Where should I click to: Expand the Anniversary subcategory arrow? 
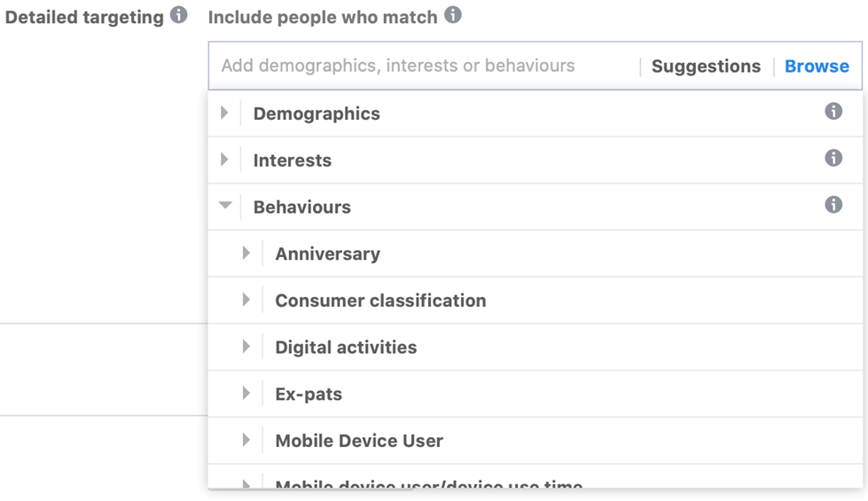[246, 253]
